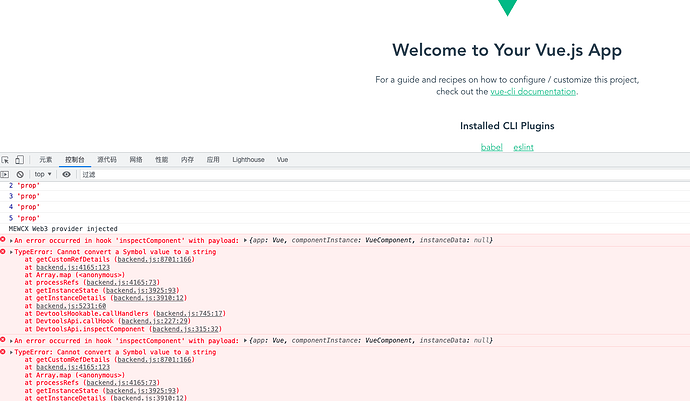
Task: Switch to the 控制台 tab
Action: (75, 160)
